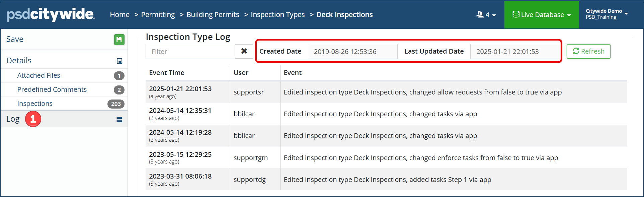Click the Created Date field
The height and width of the screenshot is (197, 644).
pyautogui.click(x=352, y=51)
